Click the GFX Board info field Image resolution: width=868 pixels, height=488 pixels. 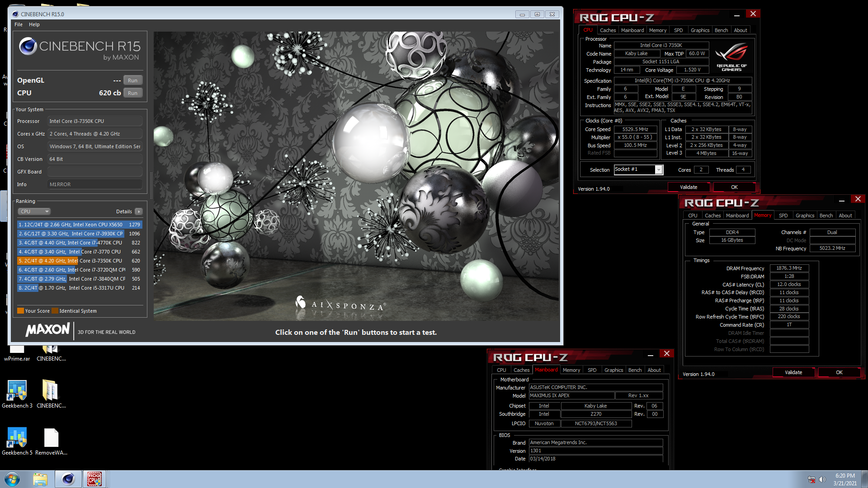click(x=95, y=172)
